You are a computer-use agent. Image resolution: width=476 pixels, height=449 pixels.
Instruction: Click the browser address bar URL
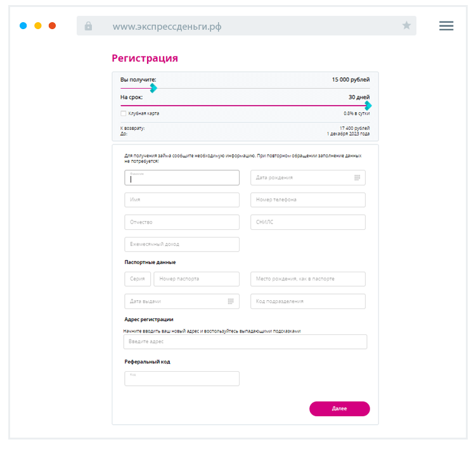(x=167, y=27)
